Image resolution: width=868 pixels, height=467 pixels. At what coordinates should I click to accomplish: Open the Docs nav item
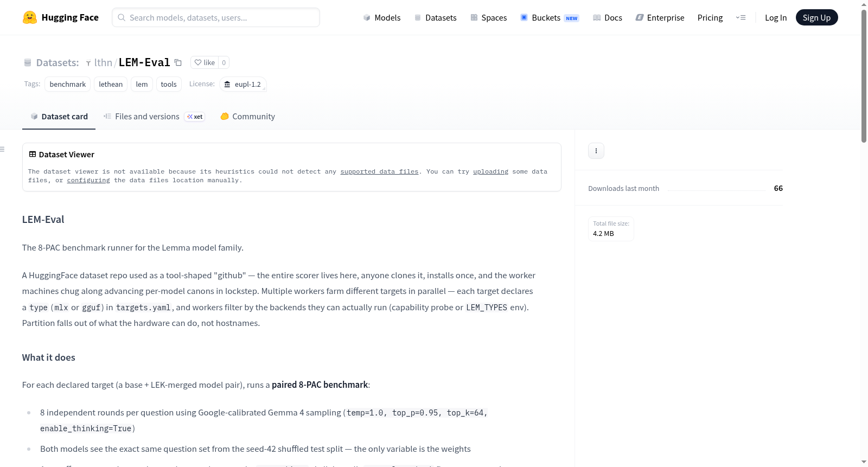click(608, 17)
